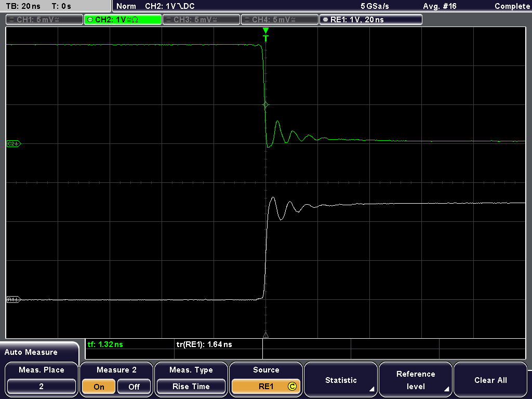Click the C2 ground level marker
The image size is (532, 399).
[14, 144]
